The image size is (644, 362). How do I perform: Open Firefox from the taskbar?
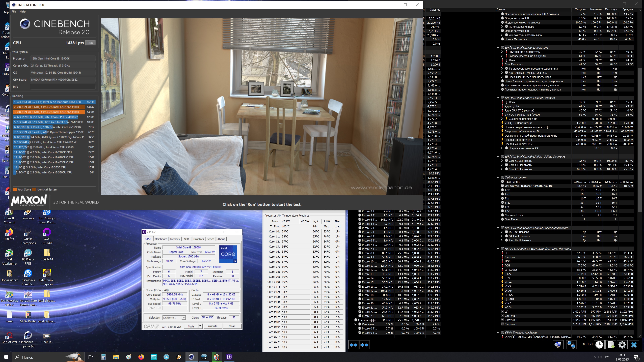pos(141,357)
